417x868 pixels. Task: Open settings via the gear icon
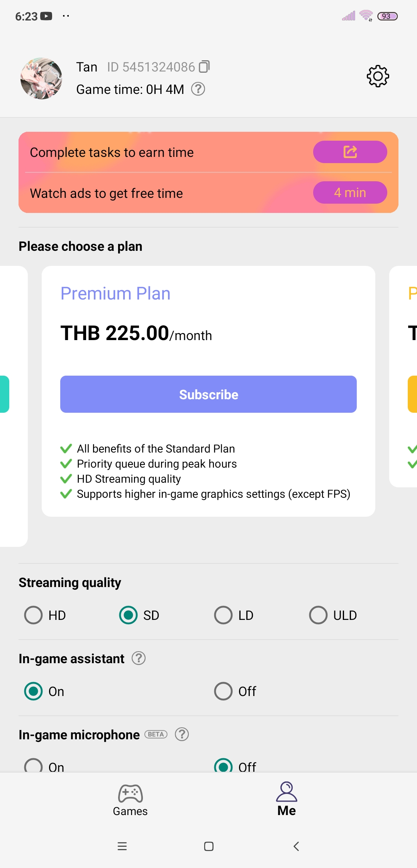click(x=378, y=76)
